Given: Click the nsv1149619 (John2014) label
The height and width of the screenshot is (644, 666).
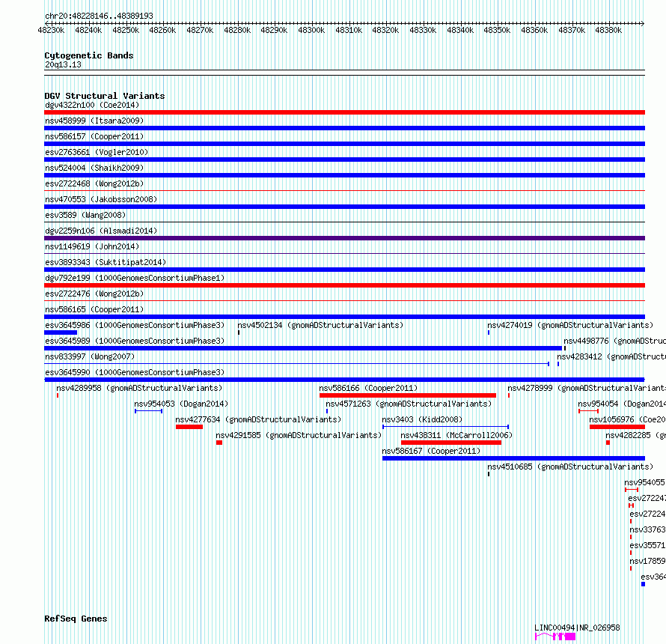Looking at the screenshot, I should (x=92, y=246).
